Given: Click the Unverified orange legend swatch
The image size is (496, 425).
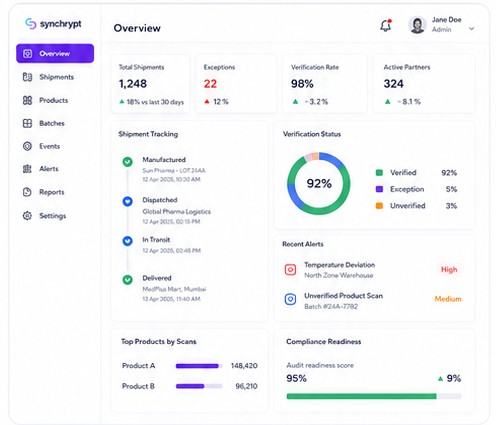Looking at the screenshot, I should [x=379, y=206].
